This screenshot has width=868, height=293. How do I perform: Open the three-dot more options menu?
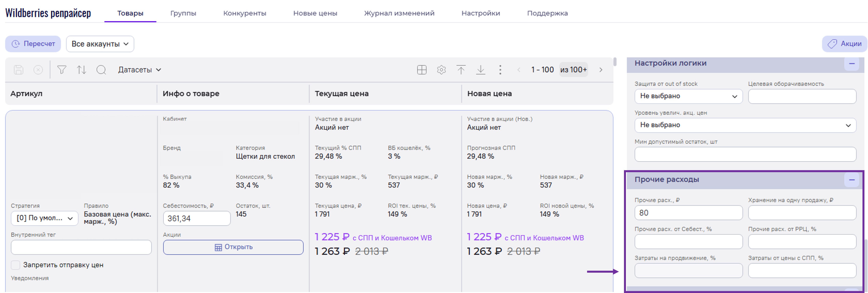(x=500, y=70)
